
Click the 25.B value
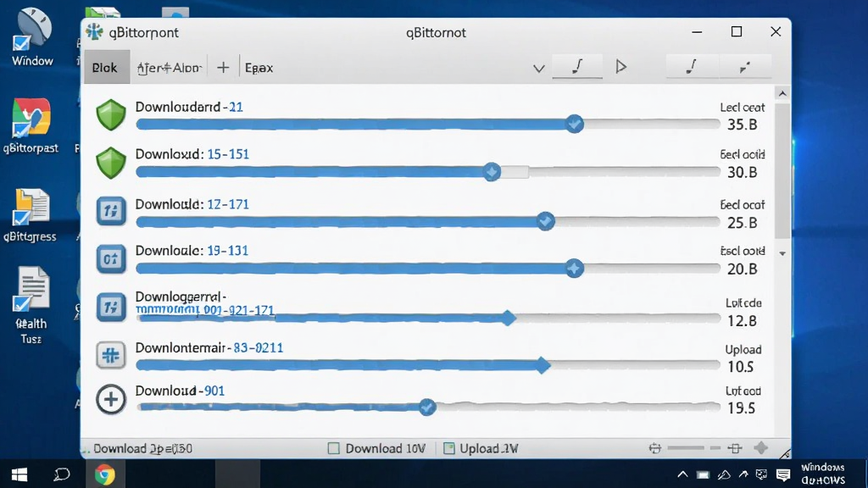[x=743, y=223]
